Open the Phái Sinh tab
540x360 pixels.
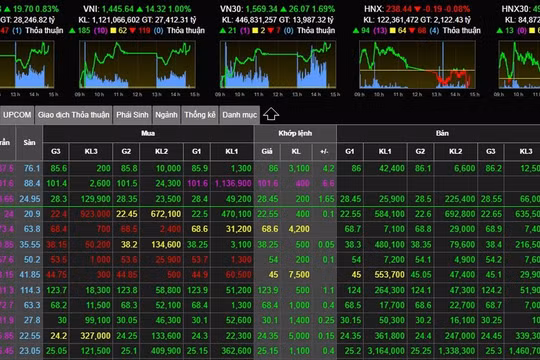coord(132,115)
